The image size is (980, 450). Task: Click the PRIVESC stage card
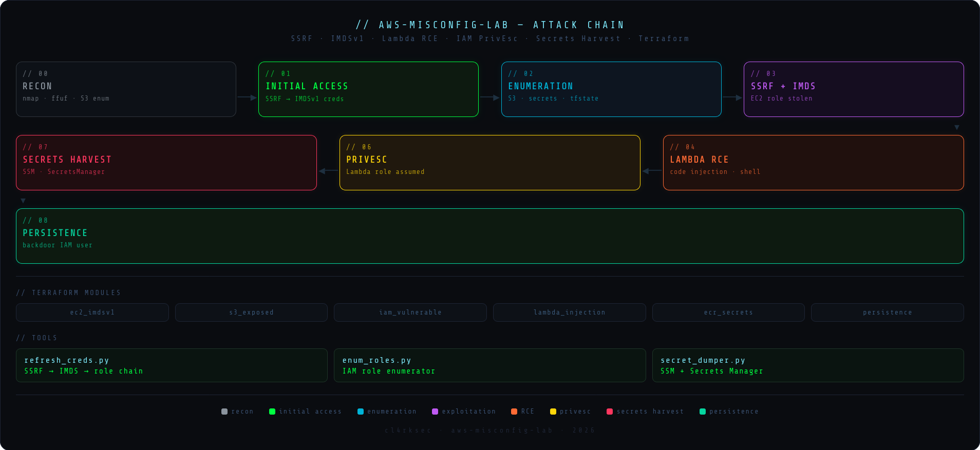[490, 163]
